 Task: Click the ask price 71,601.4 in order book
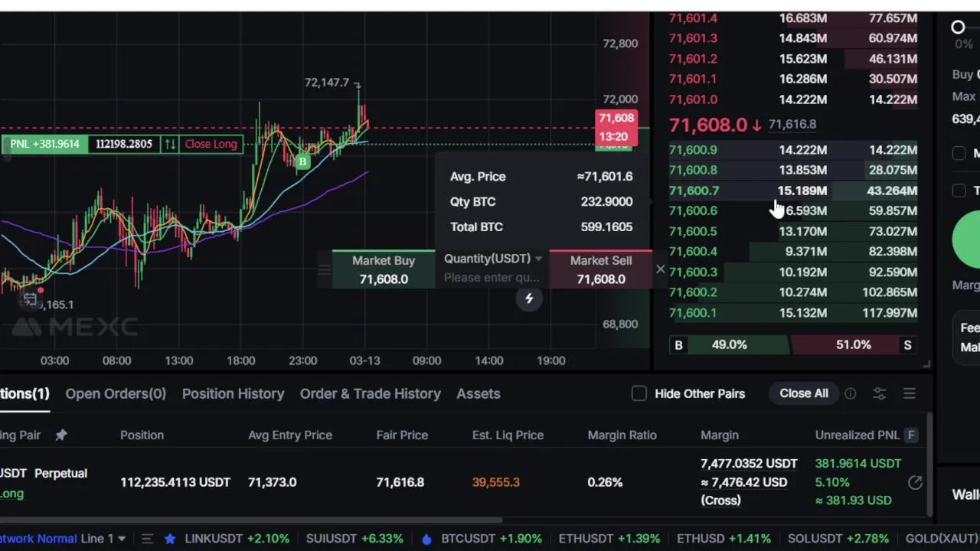pos(693,18)
